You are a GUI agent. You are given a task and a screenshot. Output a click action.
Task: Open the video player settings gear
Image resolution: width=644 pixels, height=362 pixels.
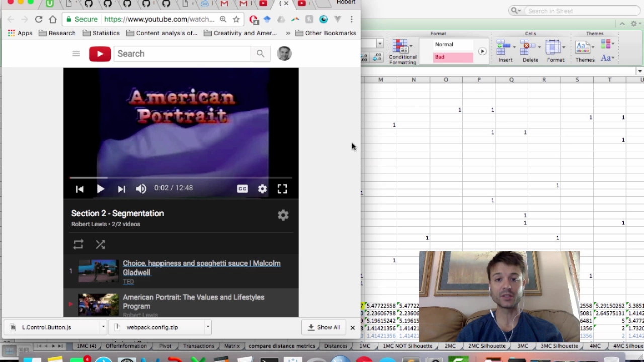point(262,189)
